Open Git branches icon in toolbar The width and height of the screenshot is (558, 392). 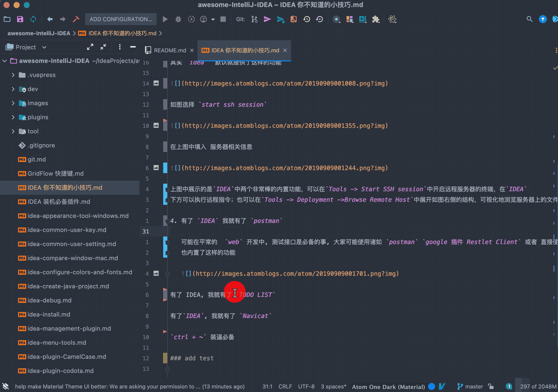point(254,19)
